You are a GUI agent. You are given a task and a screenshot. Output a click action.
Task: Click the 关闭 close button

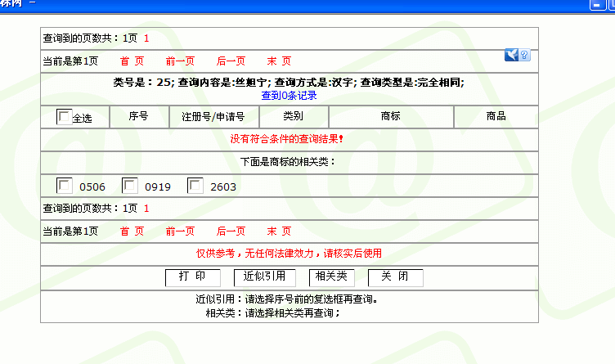click(395, 278)
